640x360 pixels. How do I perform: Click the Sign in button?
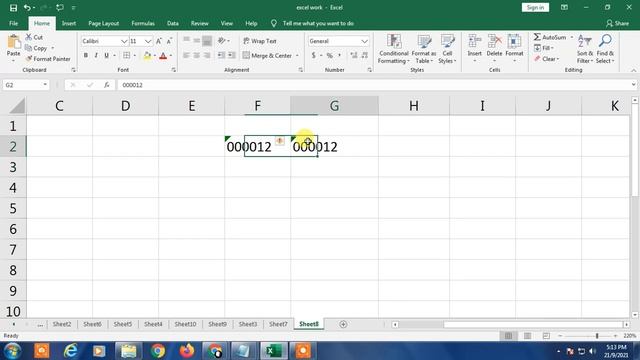[535, 7]
